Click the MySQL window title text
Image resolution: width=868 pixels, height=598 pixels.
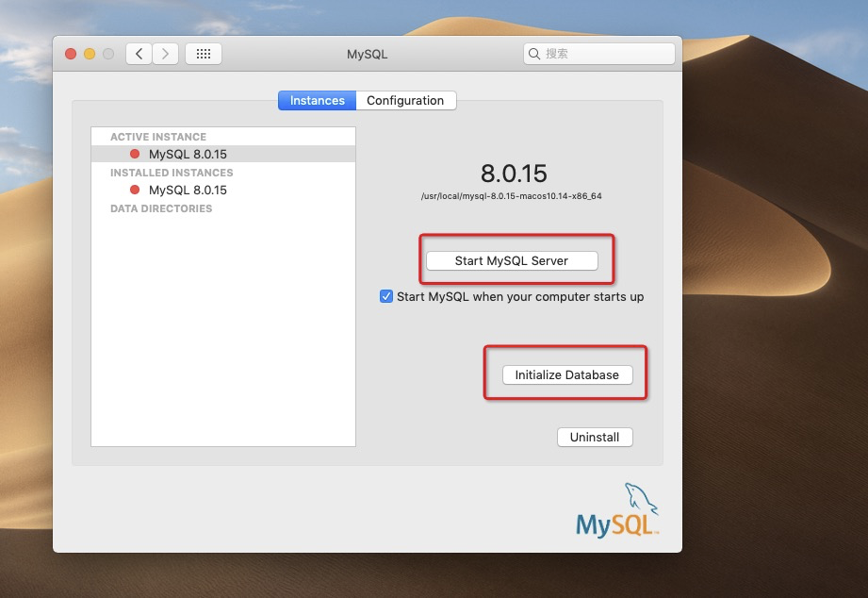tap(367, 55)
